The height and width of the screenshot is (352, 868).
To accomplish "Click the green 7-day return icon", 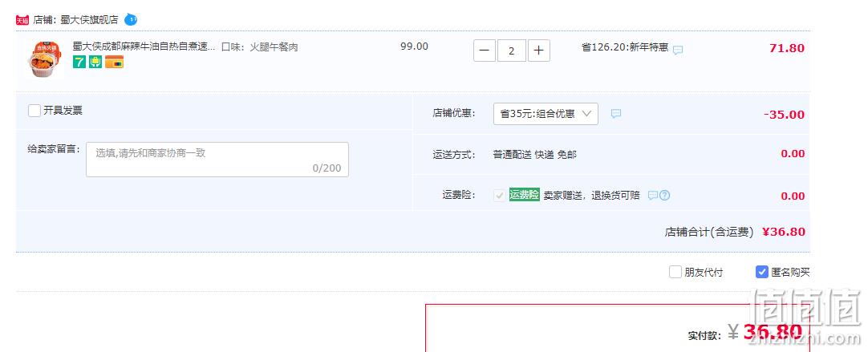I will click(79, 62).
